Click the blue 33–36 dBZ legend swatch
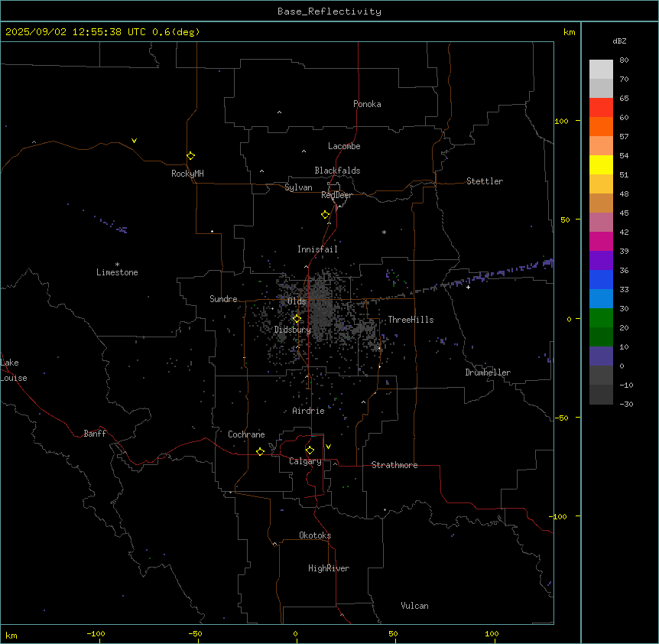Viewport: 659px width, 644px height. (x=601, y=279)
